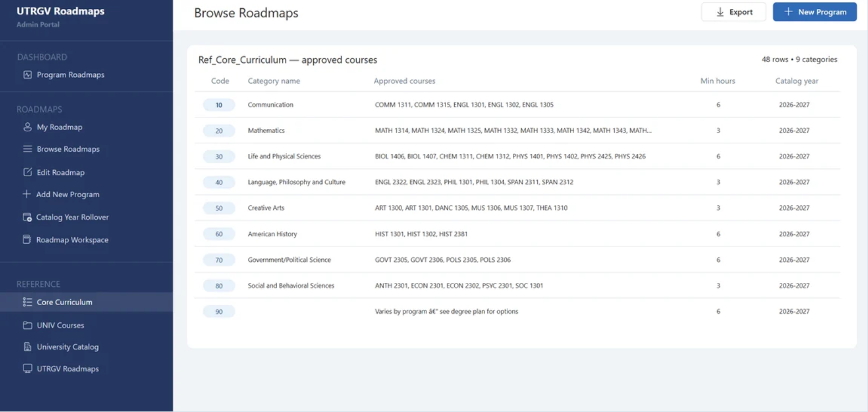The width and height of the screenshot is (868, 412).
Task: Click the Add New Program plus icon
Action: tap(27, 194)
